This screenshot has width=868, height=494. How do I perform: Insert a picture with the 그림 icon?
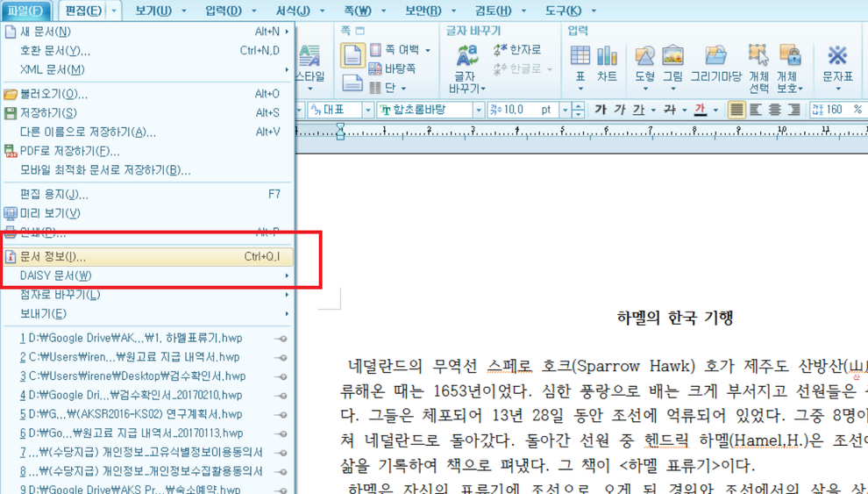(x=672, y=63)
